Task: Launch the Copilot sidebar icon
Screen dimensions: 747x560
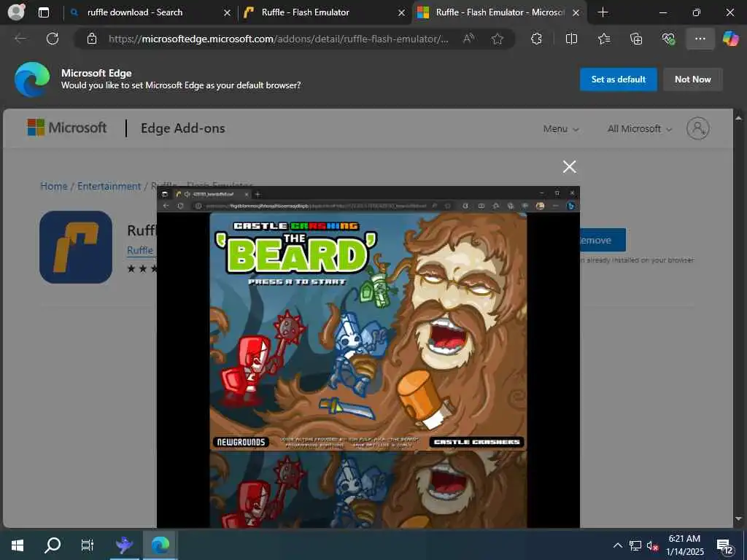Action: pos(731,39)
